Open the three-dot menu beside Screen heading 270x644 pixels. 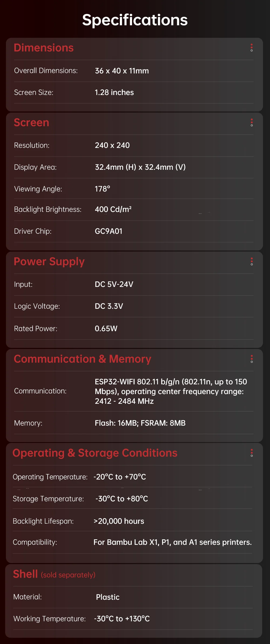click(252, 123)
